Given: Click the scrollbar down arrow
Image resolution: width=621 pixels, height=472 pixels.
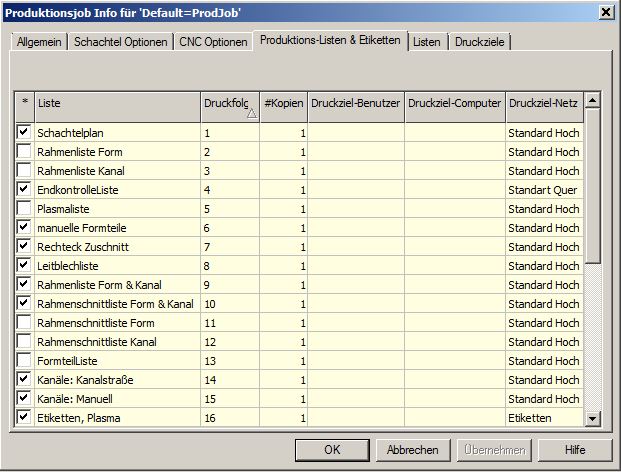Looking at the screenshot, I should (592, 419).
